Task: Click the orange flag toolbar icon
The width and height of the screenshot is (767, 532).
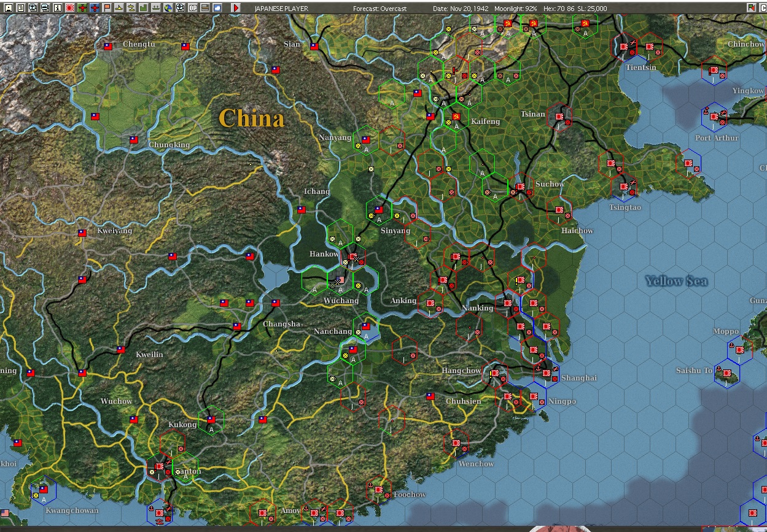Action: (107, 8)
